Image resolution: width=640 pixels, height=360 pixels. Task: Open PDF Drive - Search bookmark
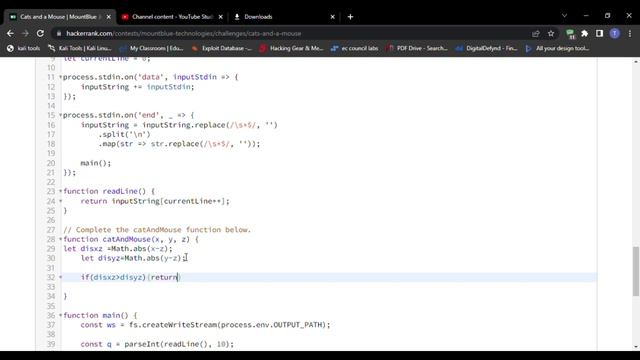(x=417, y=48)
